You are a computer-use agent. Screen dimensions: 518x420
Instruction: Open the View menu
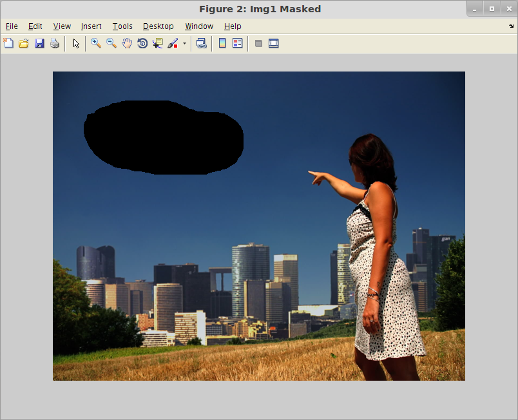point(62,26)
